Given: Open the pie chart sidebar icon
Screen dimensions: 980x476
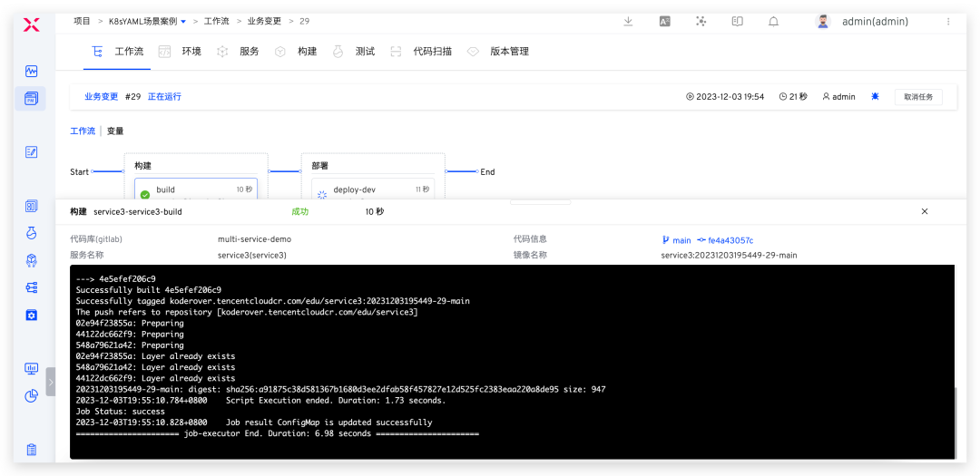Looking at the screenshot, I should tap(31, 396).
